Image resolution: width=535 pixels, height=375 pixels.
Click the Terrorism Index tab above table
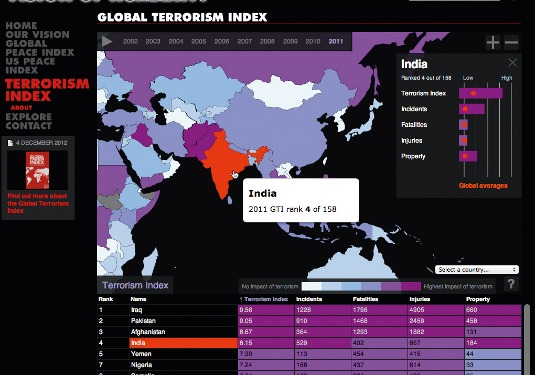pyautogui.click(x=135, y=285)
